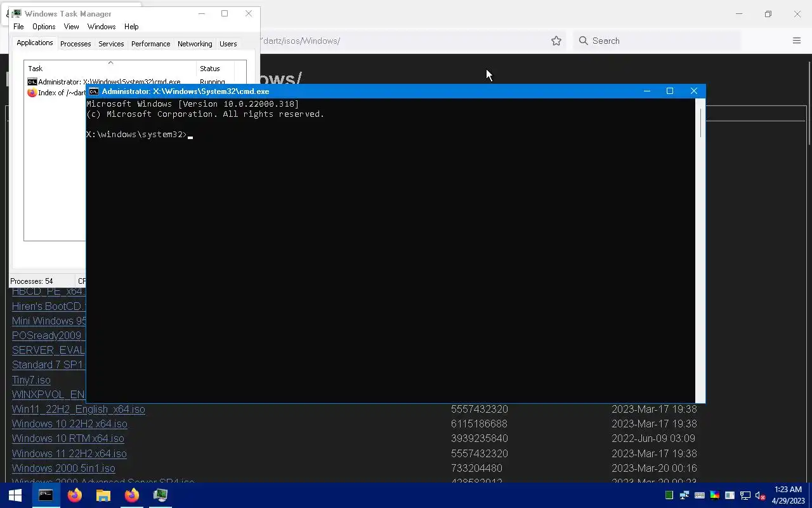Open the Windows 10 RTM x64.iso link
Screen dimensions: 812x508
pos(68,439)
